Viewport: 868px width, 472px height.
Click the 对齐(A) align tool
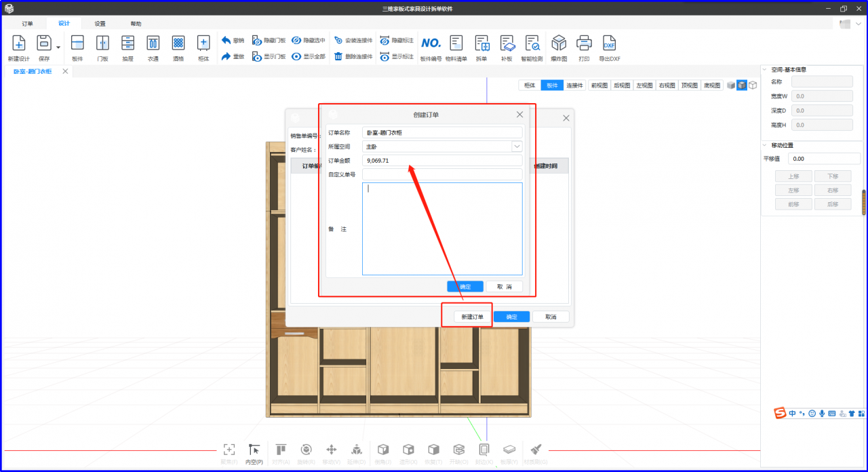click(x=281, y=453)
